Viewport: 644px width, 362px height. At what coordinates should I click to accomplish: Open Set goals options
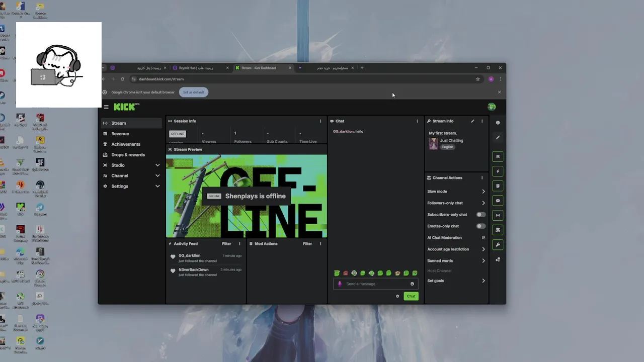[x=456, y=281]
